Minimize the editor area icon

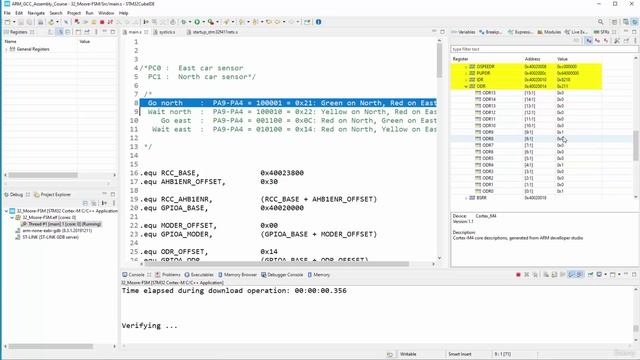click(434, 31)
